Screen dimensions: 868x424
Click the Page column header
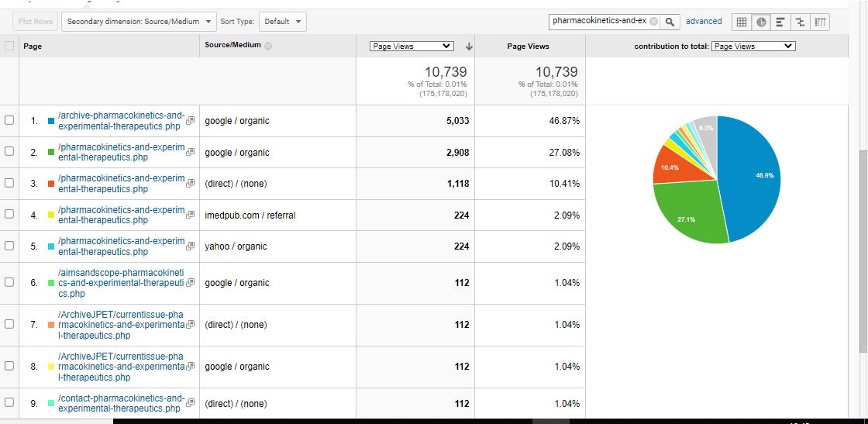[x=33, y=47]
